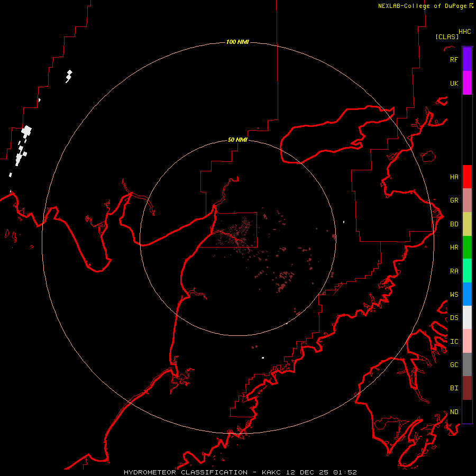Click the RA legend label

point(454,271)
